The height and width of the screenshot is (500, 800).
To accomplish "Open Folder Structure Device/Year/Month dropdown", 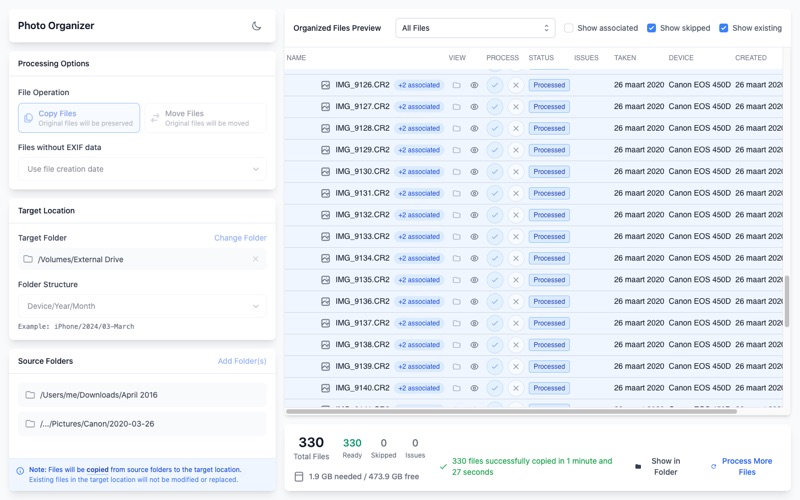I will click(142, 306).
